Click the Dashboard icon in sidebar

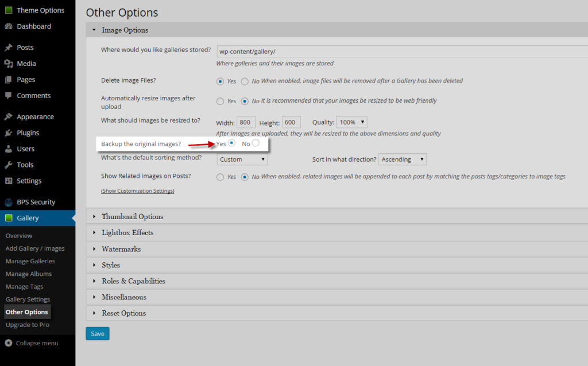tap(9, 26)
